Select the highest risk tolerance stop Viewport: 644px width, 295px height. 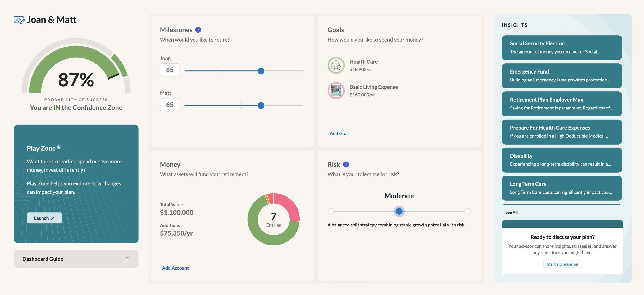[x=467, y=211]
